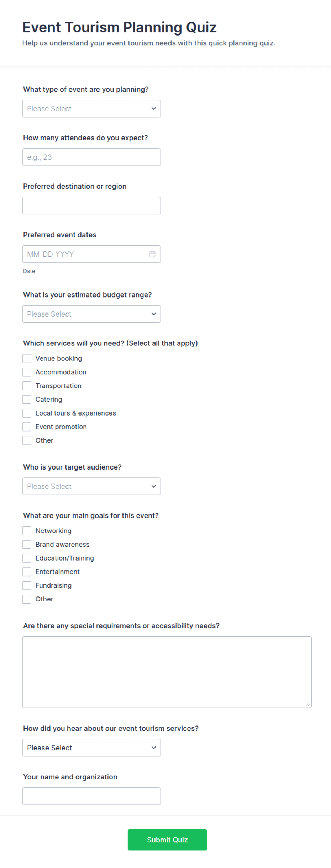Submit the quiz with green button

click(x=167, y=840)
